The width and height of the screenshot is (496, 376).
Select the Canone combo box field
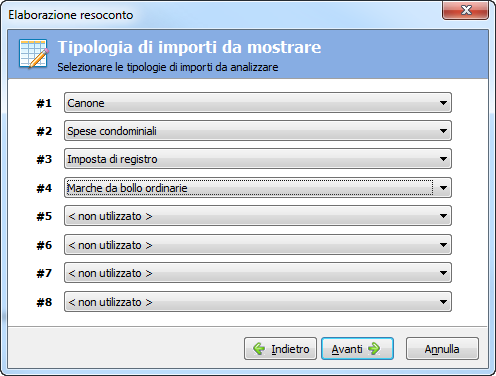(258, 103)
